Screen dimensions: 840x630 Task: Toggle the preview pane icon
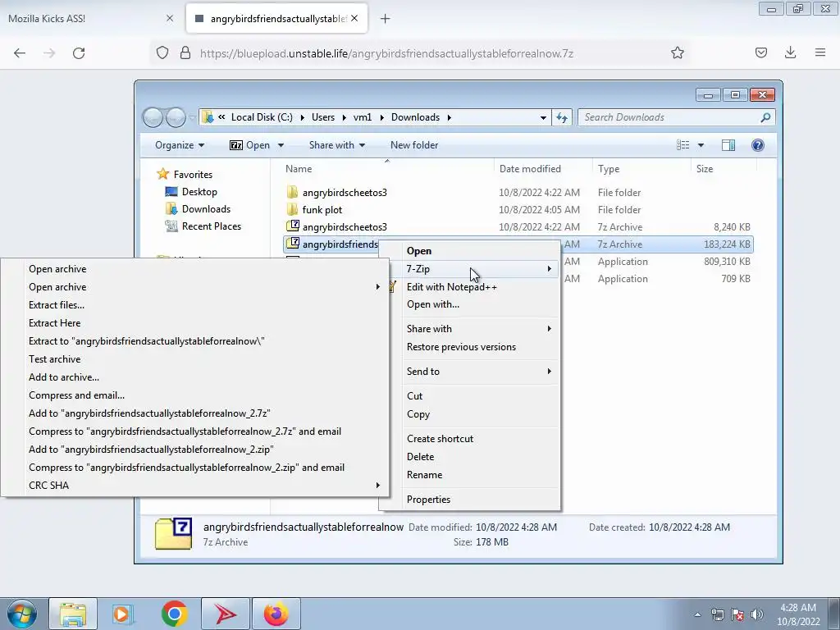click(x=728, y=145)
